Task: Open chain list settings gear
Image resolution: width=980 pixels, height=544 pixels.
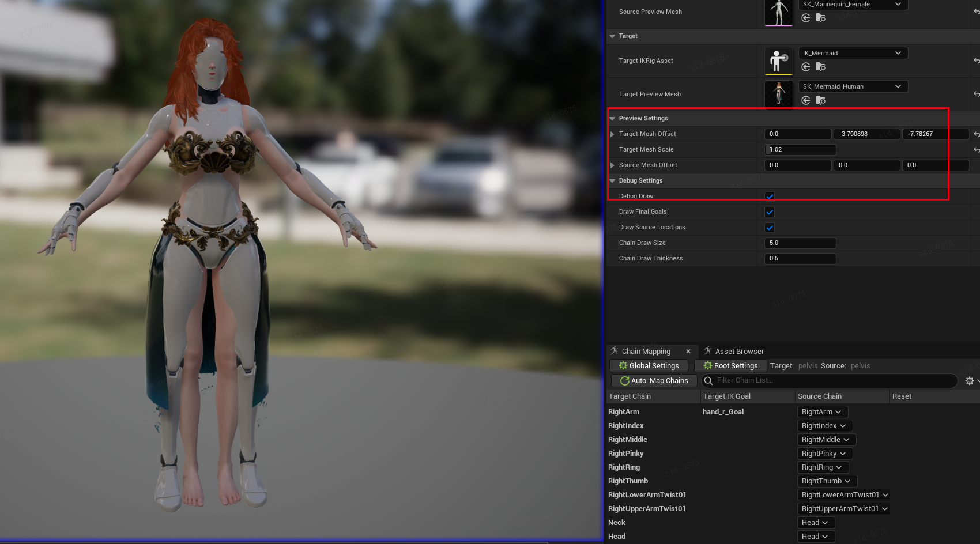Action: [x=970, y=381]
